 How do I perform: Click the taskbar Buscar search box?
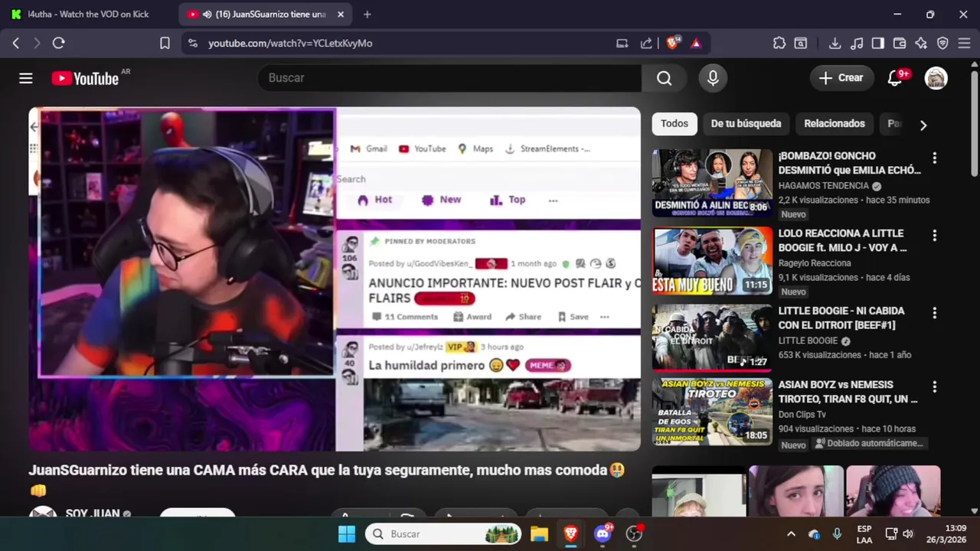pos(443,534)
